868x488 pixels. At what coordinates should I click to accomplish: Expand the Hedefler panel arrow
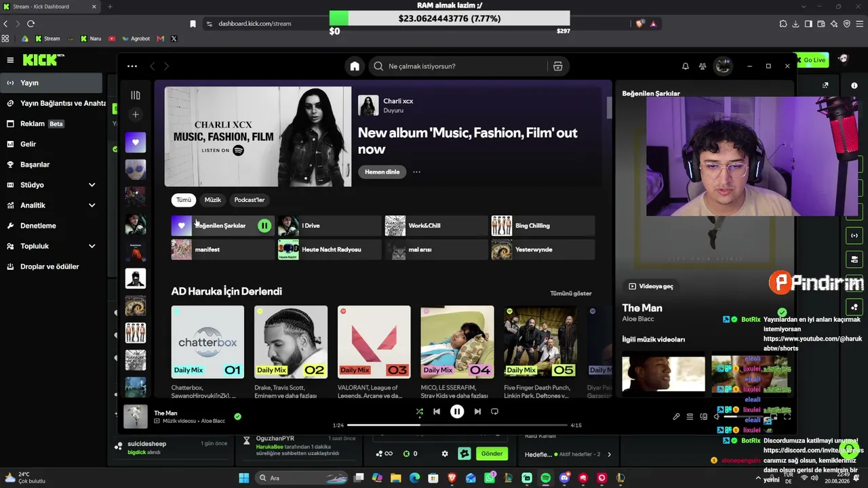click(609, 454)
